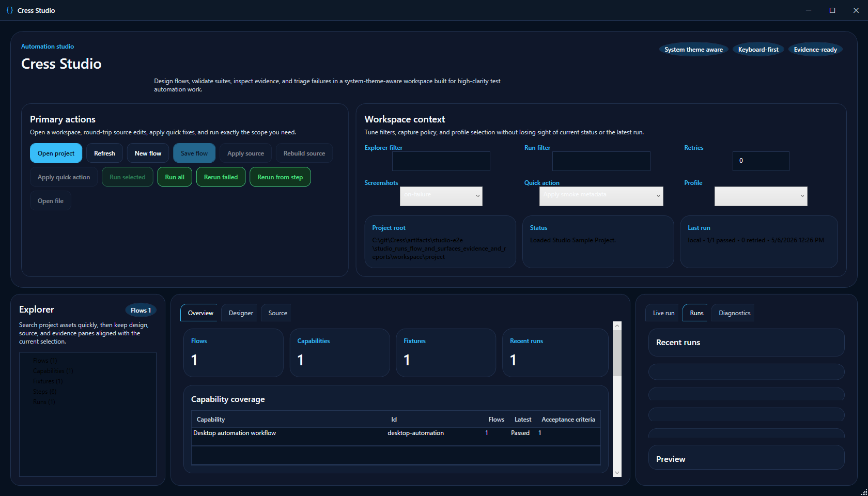
Task: Click the Automation studio heading label
Action: [48, 47]
